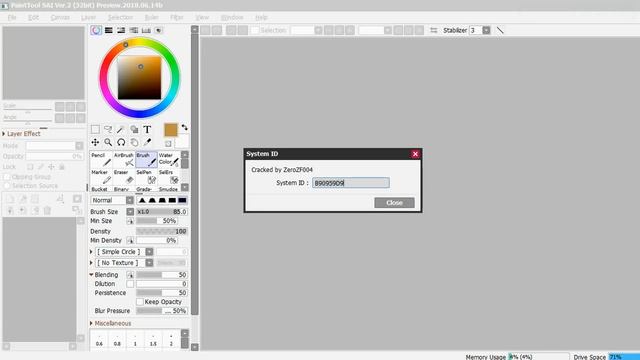The height and width of the screenshot is (360, 640).
Task: Click the Brush Size slider
Action: click(x=162, y=211)
